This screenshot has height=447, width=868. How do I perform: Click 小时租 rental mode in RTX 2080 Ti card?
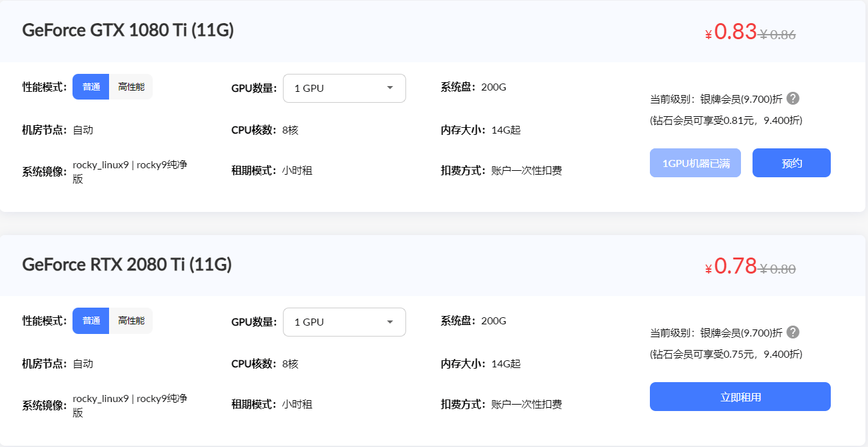[297, 404]
